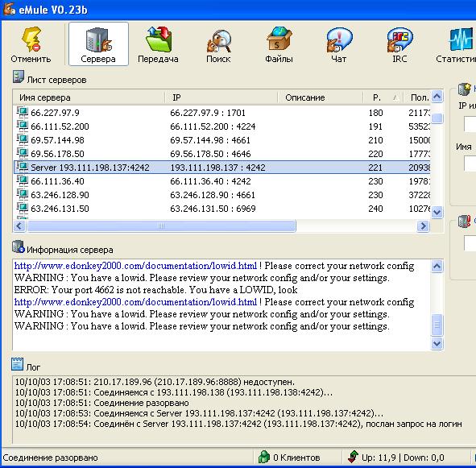Click the server list vertical scrollbar thumb
Viewport: 476px width, 468px height.
[437, 118]
